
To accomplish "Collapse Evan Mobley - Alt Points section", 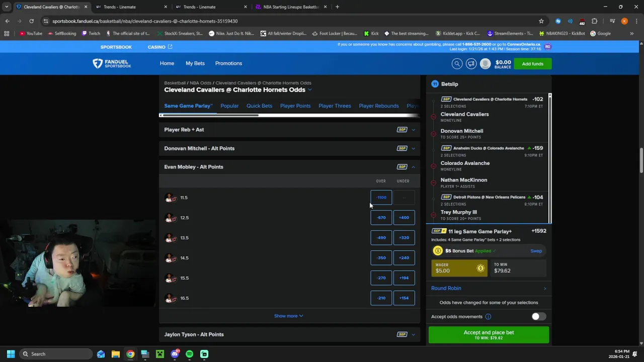I will coord(289,167).
